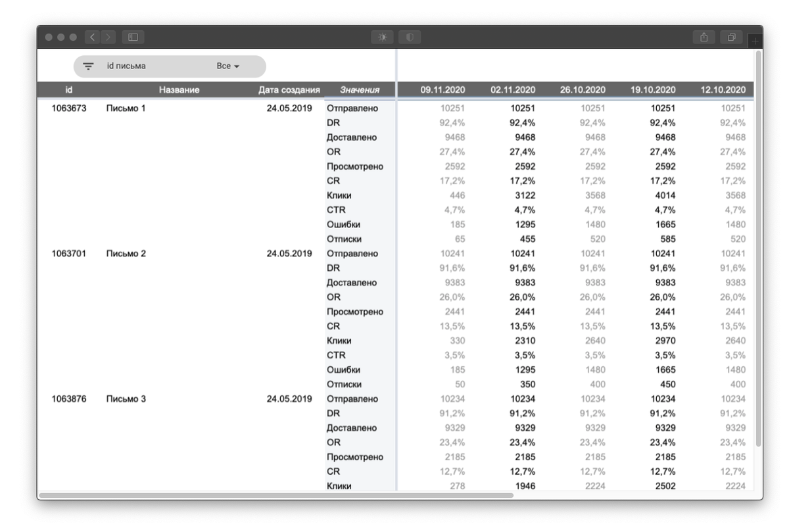Select the 26.10.2020 date column header
Image resolution: width=789 pixels, height=532 pixels.
[x=583, y=89]
